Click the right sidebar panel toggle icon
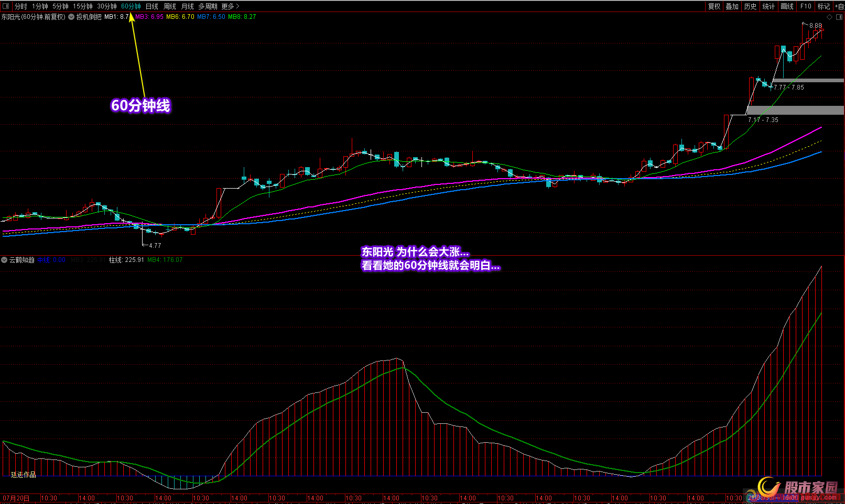Screen dimensions: 845x504 [x=839, y=17]
